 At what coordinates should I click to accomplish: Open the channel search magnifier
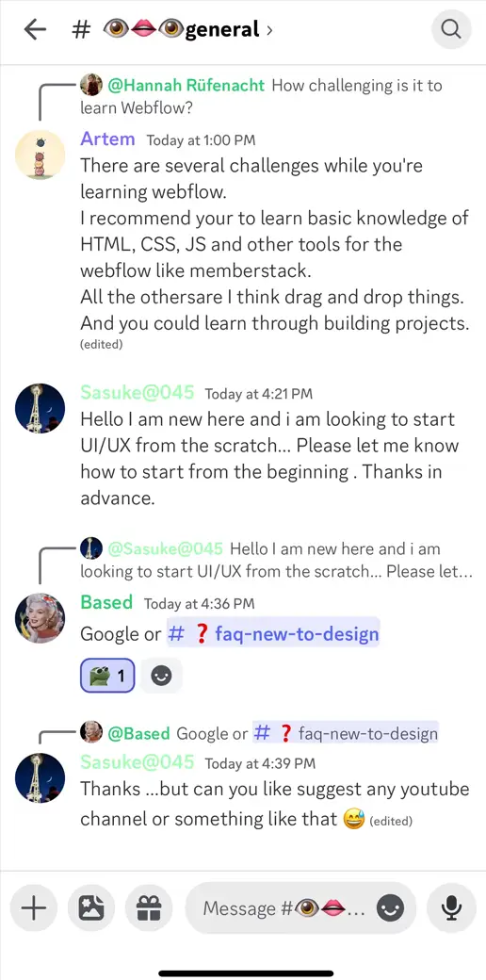(451, 29)
